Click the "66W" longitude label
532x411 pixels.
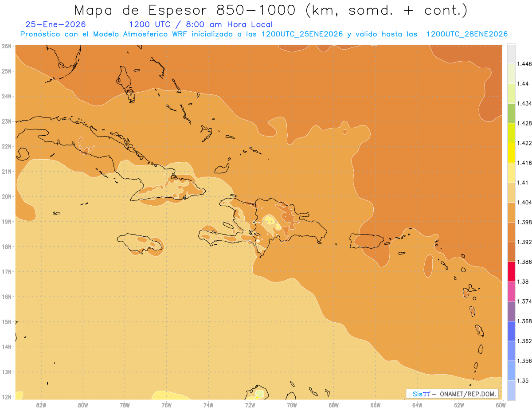click(x=375, y=405)
